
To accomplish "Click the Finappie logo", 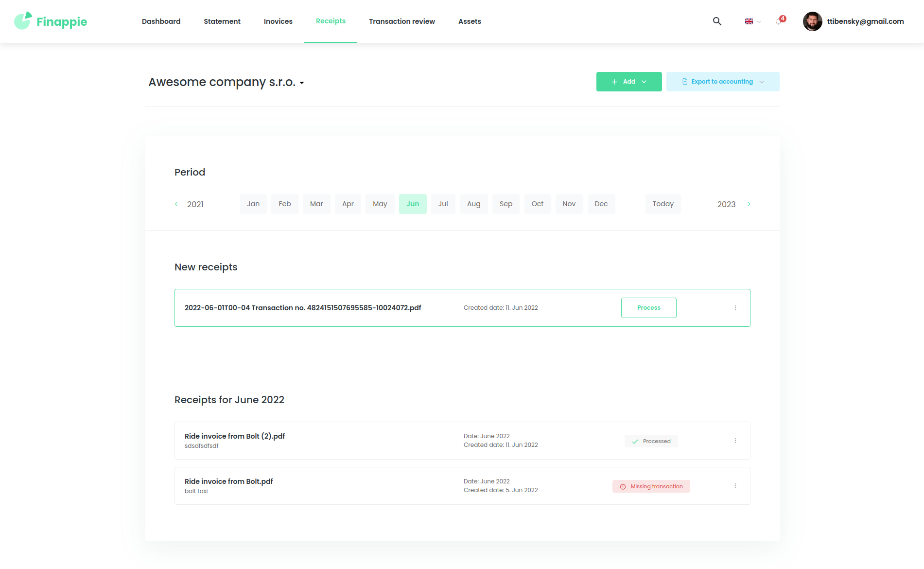I will 51,21.
